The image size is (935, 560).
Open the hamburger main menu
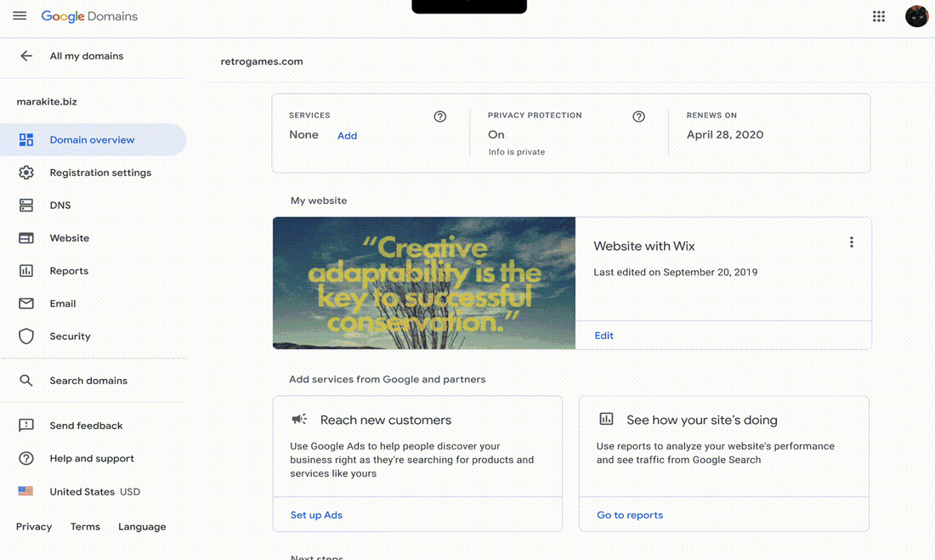[20, 16]
